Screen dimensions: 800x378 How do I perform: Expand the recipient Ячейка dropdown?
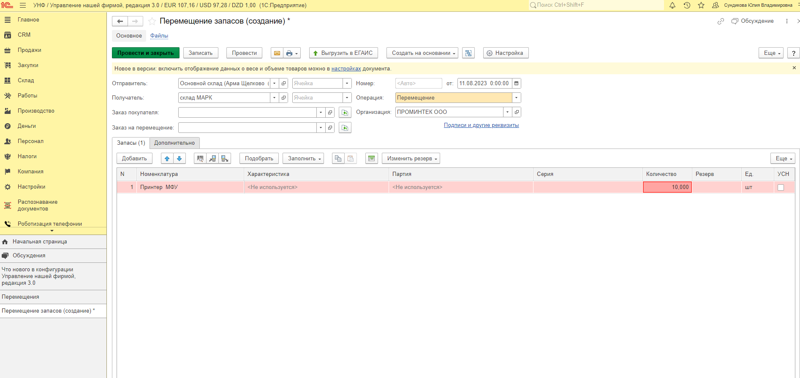347,97
